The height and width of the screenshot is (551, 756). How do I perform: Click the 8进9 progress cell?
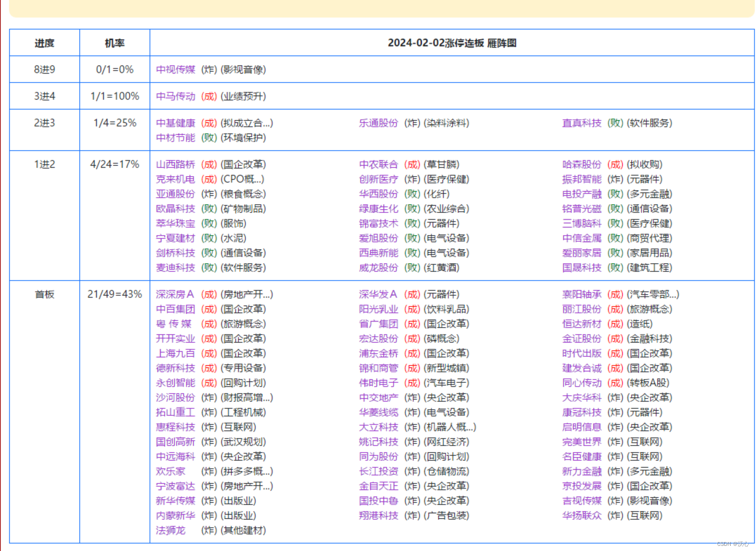pyautogui.click(x=44, y=70)
